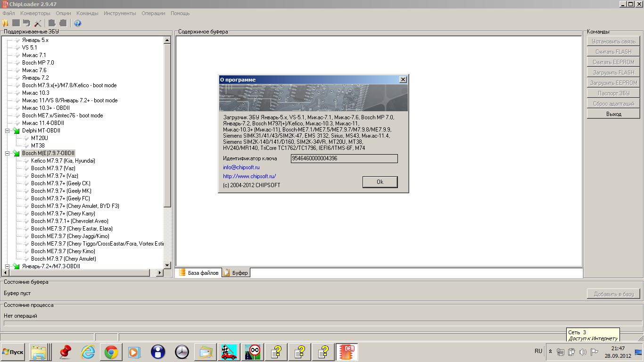Open settings via screwdriver and wrench icon

38,23
